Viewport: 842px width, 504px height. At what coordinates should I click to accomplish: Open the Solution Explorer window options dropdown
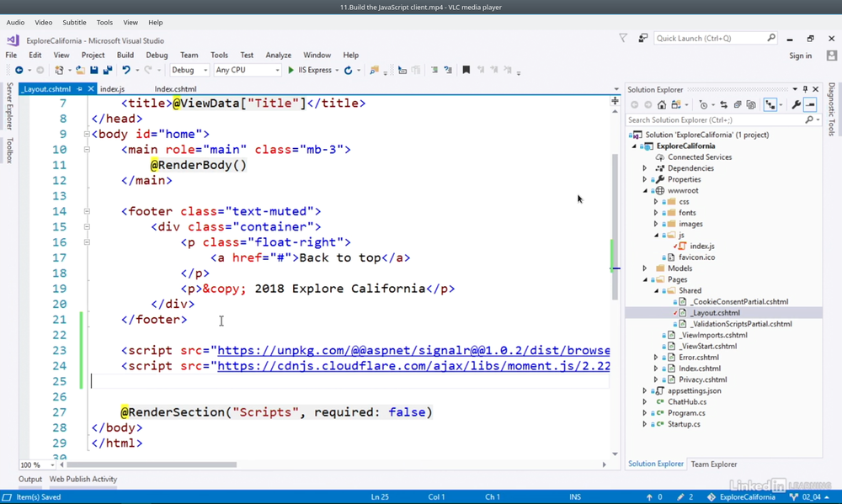[795, 89]
